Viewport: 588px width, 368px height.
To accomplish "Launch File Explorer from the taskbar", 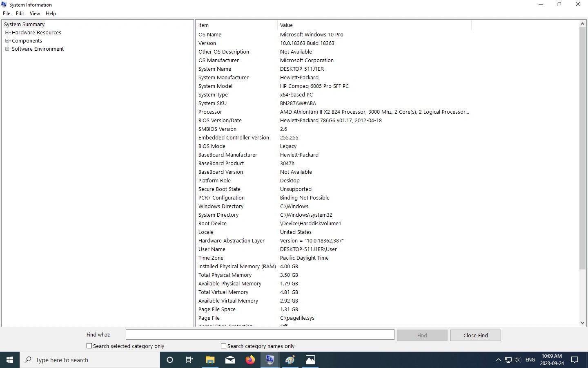I will pos(210,360).
